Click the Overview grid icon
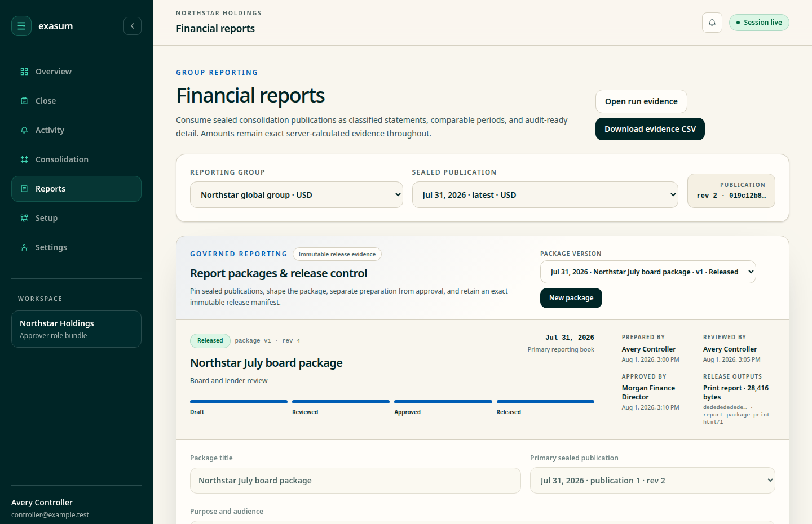The image size is (812, 524). [x=24, y=72]
